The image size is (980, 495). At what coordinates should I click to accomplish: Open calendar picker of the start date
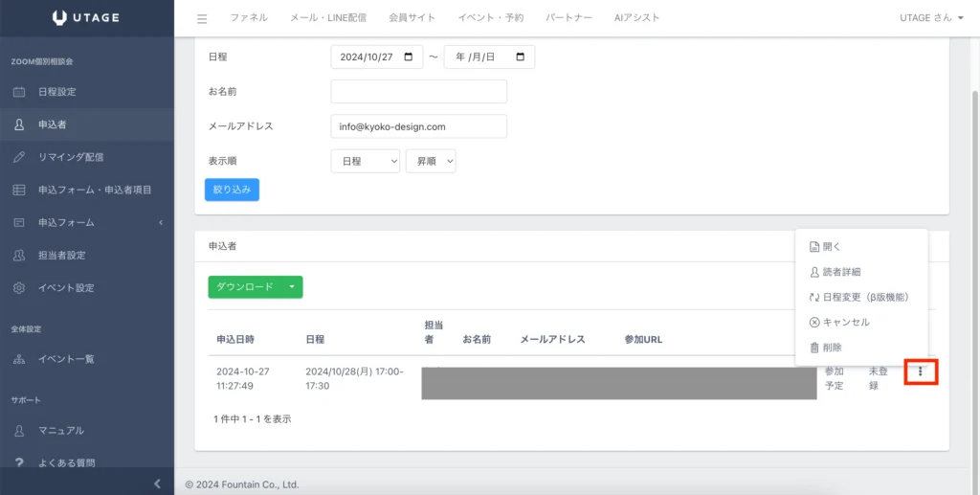coord(409,56)
